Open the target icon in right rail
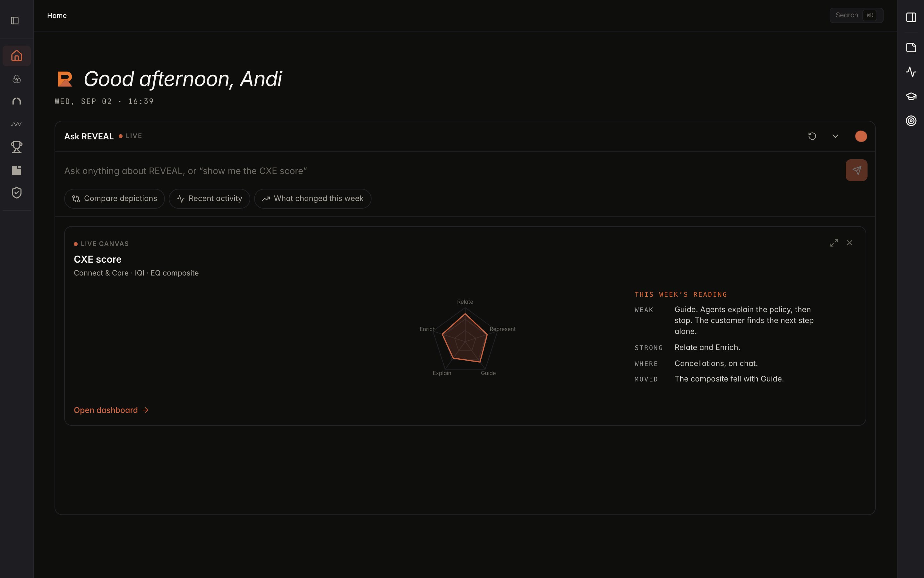 click(911, 121)
